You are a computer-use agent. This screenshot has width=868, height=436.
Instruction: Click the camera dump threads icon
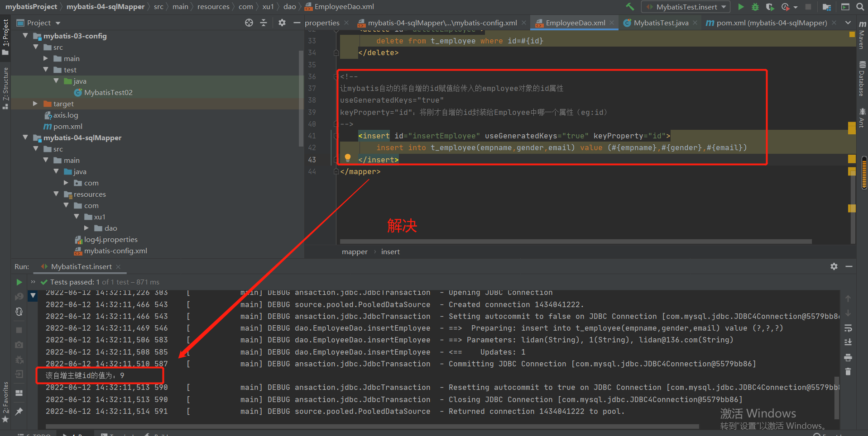click(x=19, y=345)
